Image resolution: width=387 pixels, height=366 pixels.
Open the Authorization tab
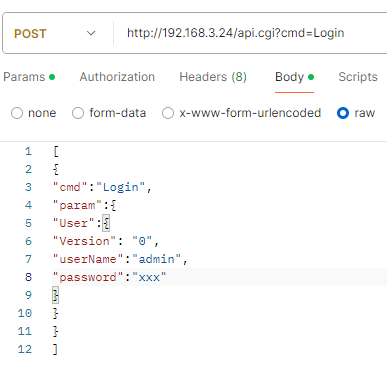[117, 77]
